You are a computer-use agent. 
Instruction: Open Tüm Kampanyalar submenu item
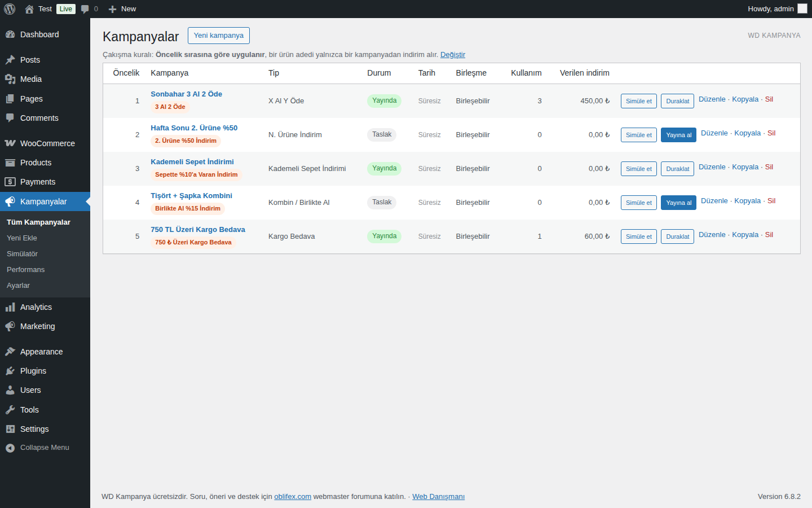(38, 222)
